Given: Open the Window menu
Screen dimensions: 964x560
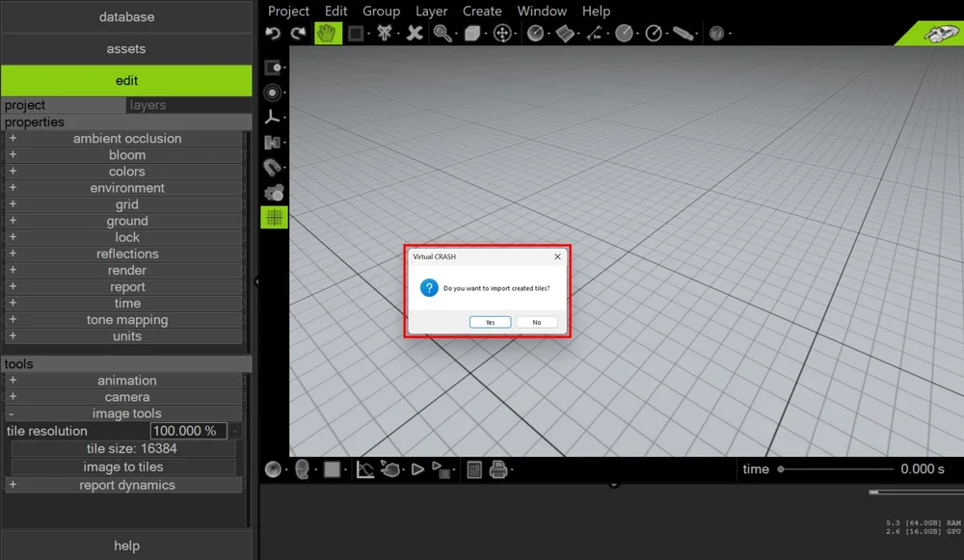Looking at the screenshot, I should (542, 11).
